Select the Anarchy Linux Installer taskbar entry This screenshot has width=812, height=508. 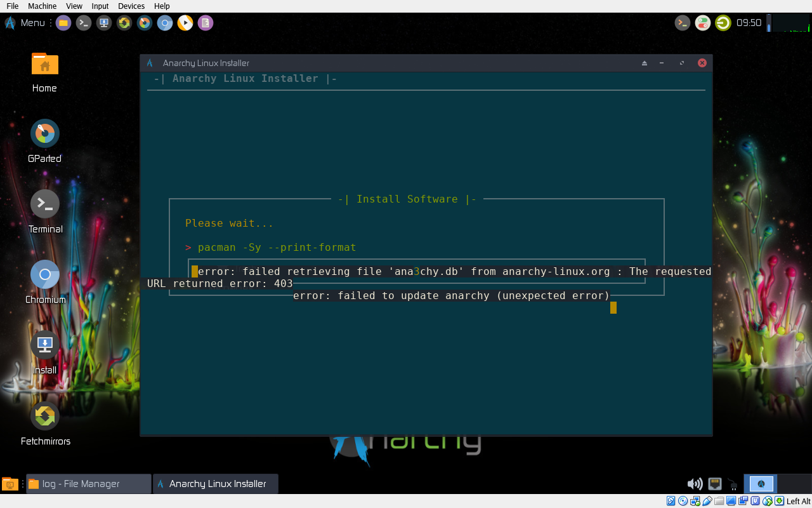tap(215, 483)
